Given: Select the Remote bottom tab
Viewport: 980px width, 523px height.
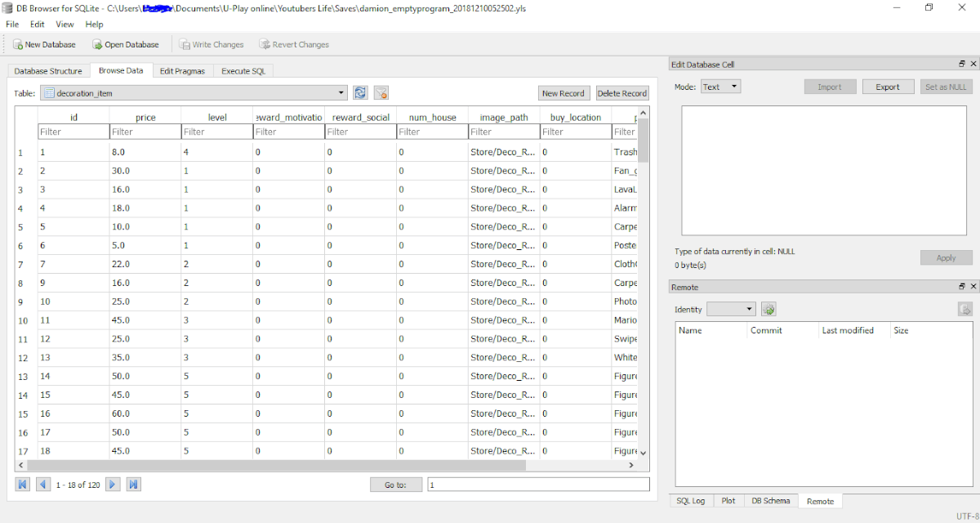Looking at the screenshot, I should click(x=821, y=501).
